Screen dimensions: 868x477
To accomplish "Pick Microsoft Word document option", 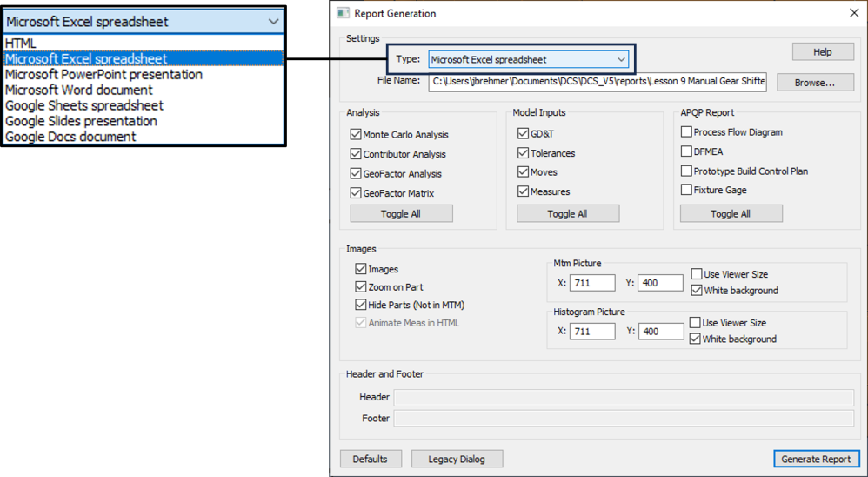I will point(144,90).
